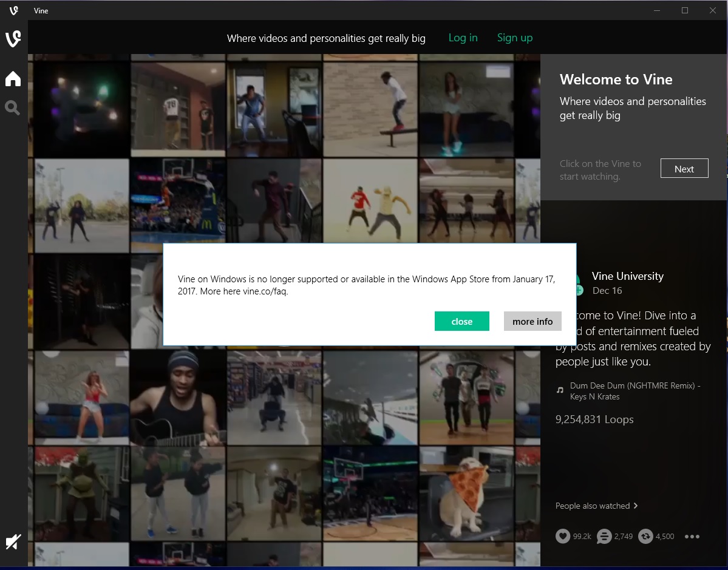Open the Vine University profile name
Screen dimensions: 728x570
pyautogui.click(x=628, y=276)
